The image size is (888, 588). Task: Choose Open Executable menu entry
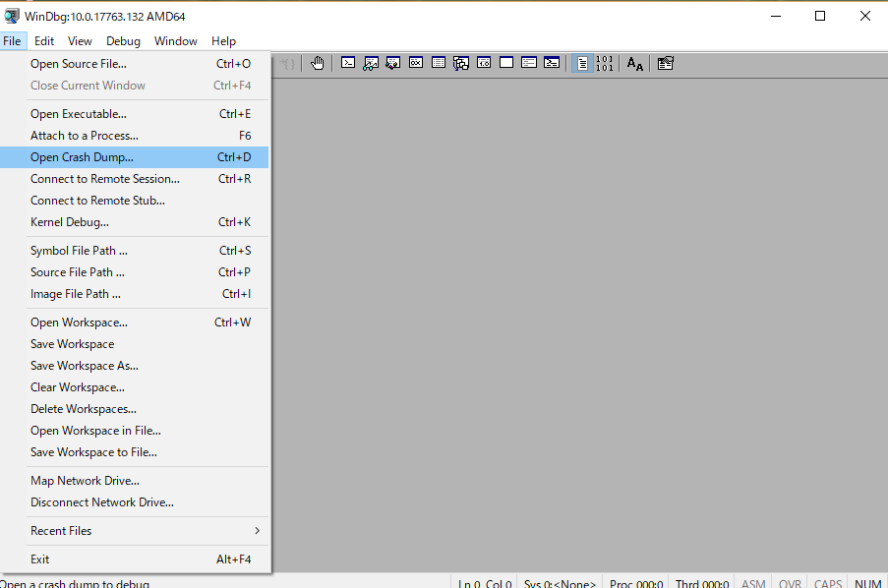[x=134, y=114]
